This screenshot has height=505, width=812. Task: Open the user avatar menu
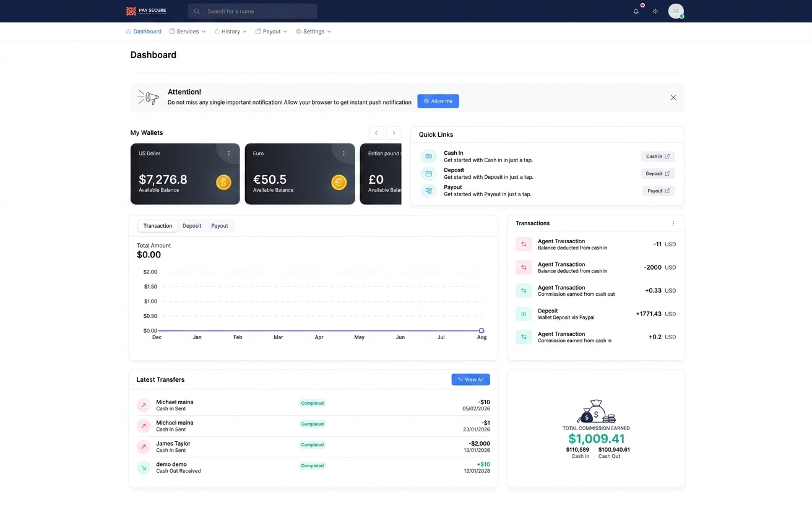(676, 11)
